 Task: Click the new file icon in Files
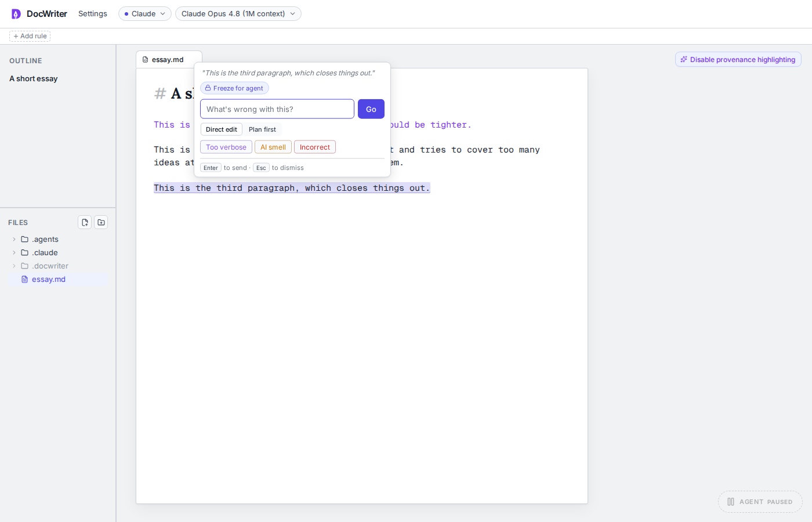tap(85, 222)
